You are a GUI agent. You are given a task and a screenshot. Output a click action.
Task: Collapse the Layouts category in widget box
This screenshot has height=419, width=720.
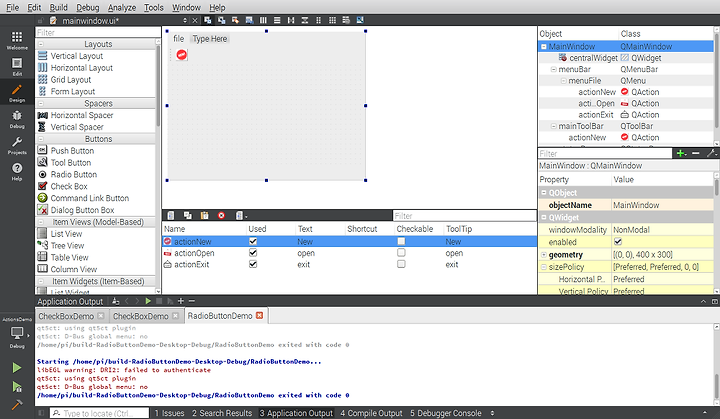[41, 44]
